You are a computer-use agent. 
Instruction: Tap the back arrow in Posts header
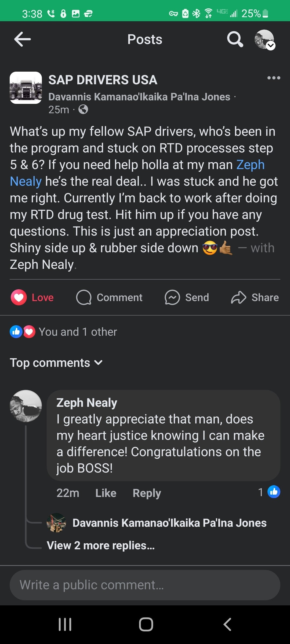[x=23, y=39]
